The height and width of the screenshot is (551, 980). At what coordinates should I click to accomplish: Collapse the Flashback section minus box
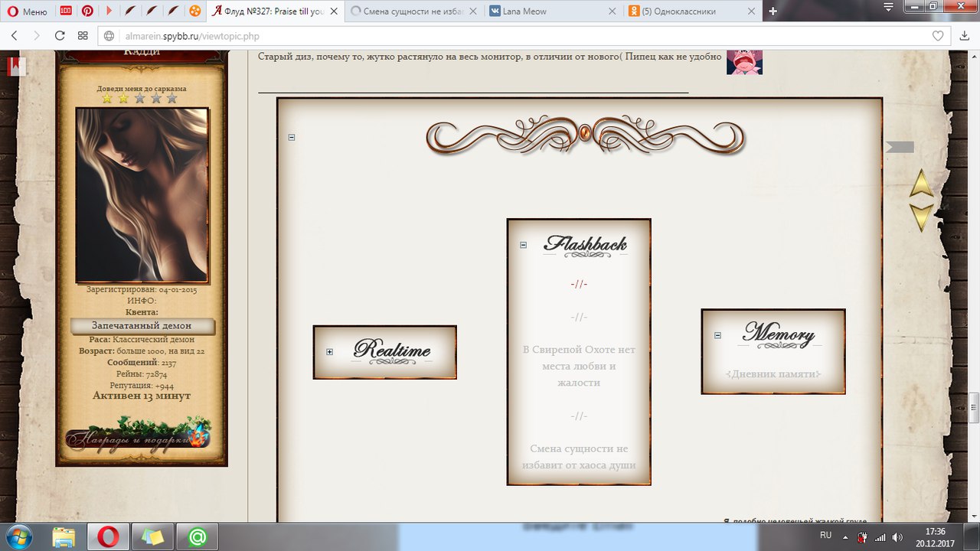point(524,245)
